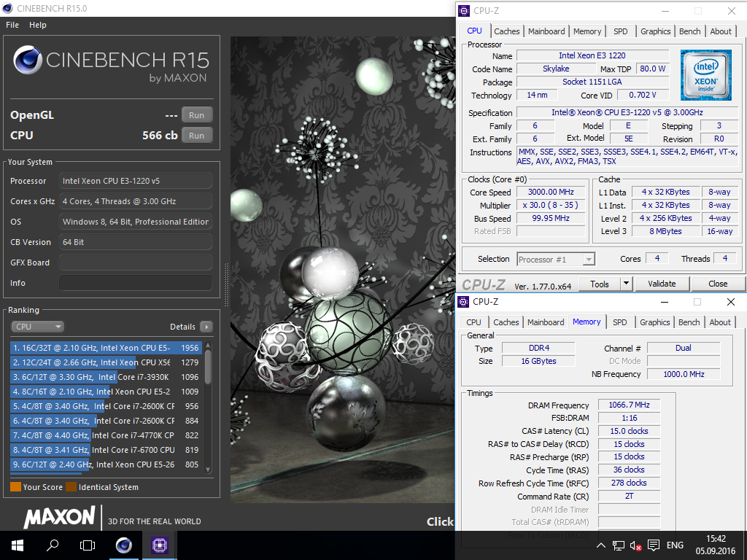The width and height of the screenshot is (747, 560).
Task: Open SPD tab in lower CPU-Z
Action: (x=619, y=322)
